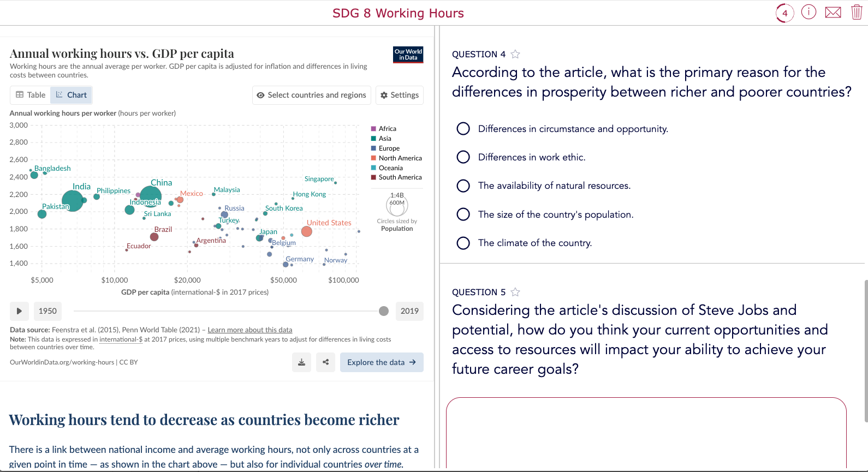Screen dimensions: 868x472
Task: Switch to the Chart view tab
Action: (71, 94)
